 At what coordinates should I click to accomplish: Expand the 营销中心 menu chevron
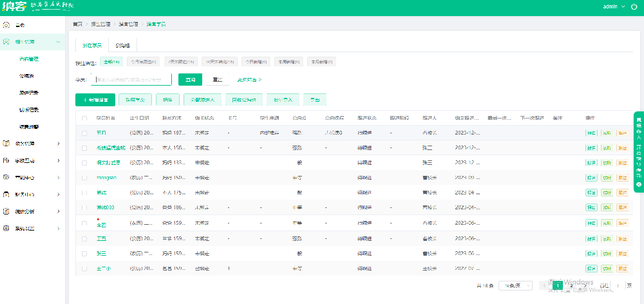coord(59,178)
